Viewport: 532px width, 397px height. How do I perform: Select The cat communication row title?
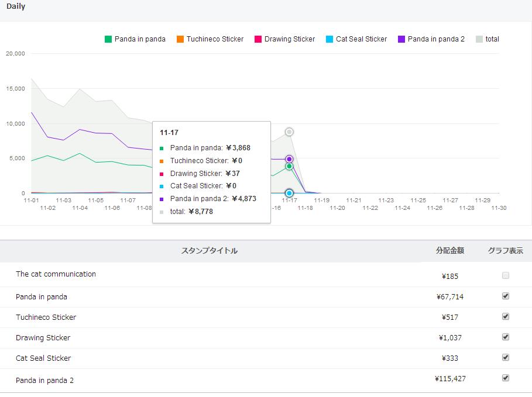click(56, 274)
